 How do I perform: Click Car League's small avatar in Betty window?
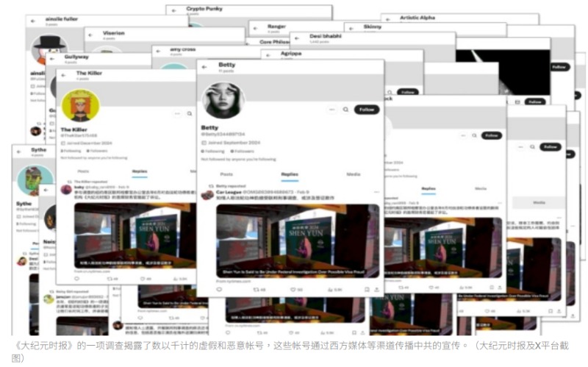click(207, 195)
